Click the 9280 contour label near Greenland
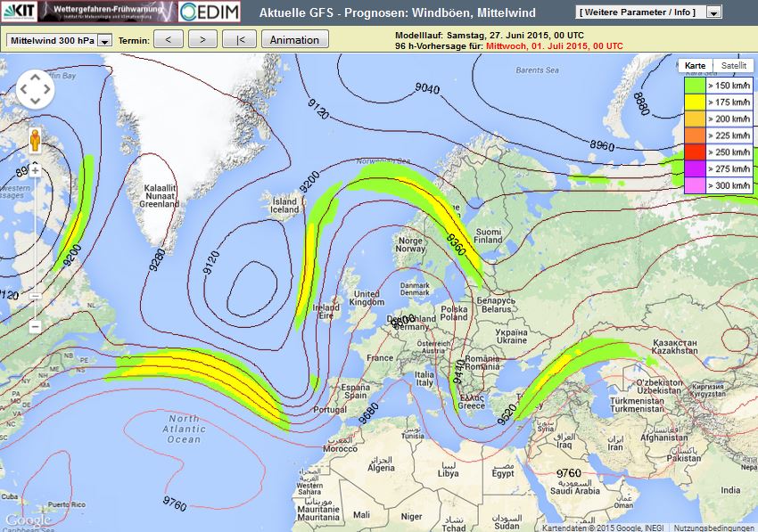758x532 pixels. point(158,259)
